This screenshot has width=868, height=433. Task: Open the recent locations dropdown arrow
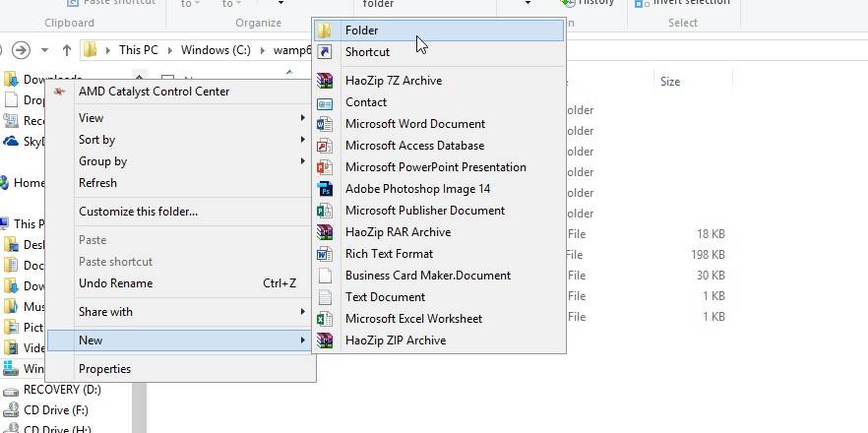tap(45, 50)
